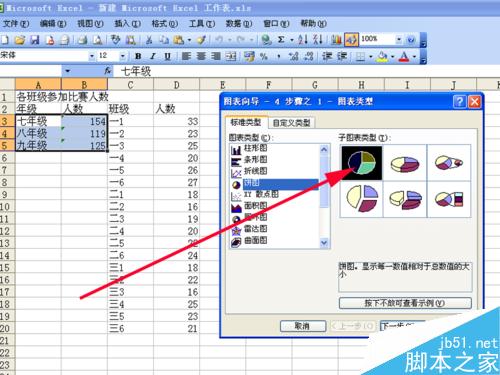Click the Font Color A swatch

pos(404,56)
